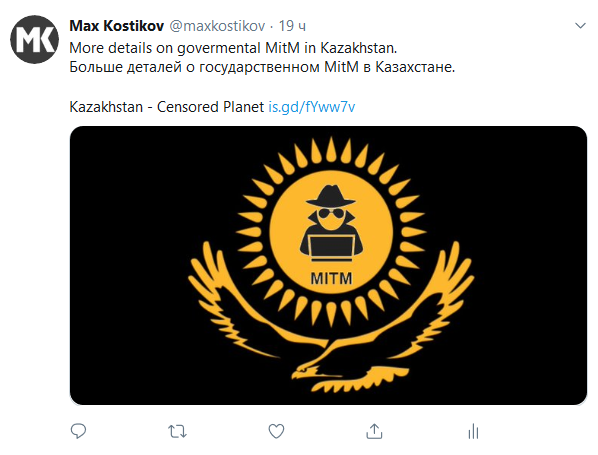The height and width of the screenshot is (455, 598).
Task: Open the is.gd/fYww7v link
Action: pyautogui.click(x=312, y=107)
